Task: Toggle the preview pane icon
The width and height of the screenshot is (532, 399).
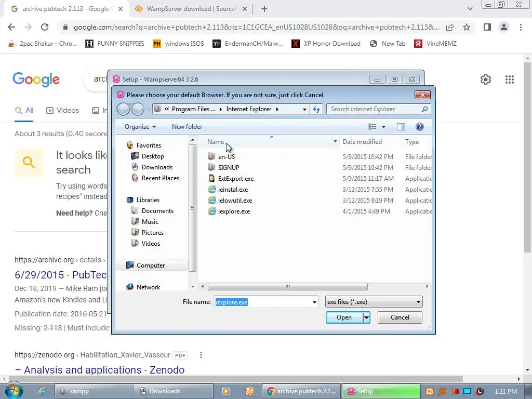Action: point(401,127)
